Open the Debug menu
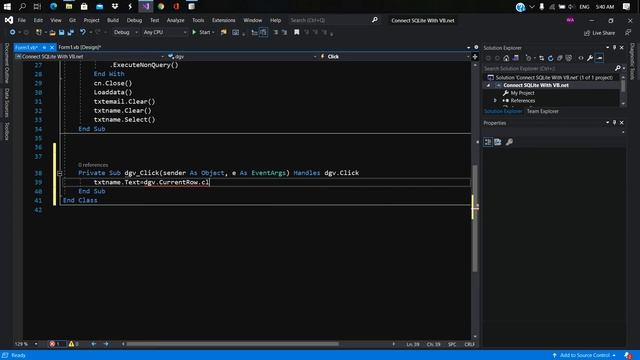This screenshot has height=360, width=640. tap(134, 20)
